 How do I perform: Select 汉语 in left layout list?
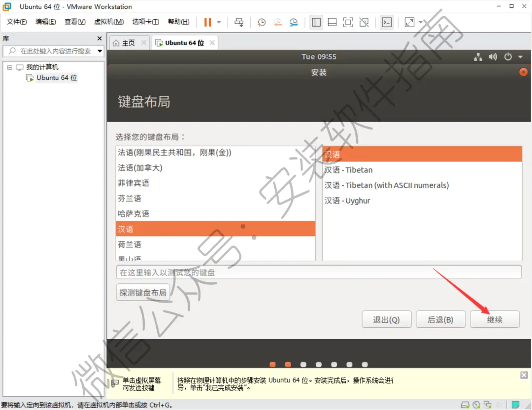tap(215, 229)
